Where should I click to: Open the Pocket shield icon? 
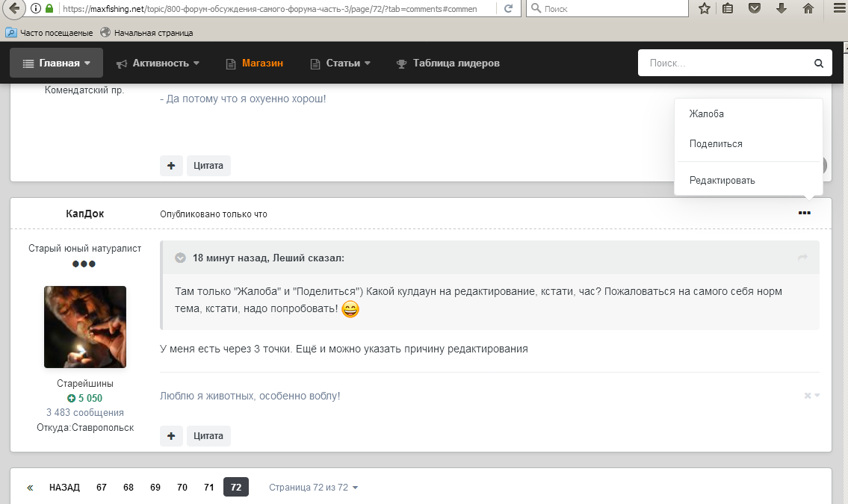pos(755,9)
